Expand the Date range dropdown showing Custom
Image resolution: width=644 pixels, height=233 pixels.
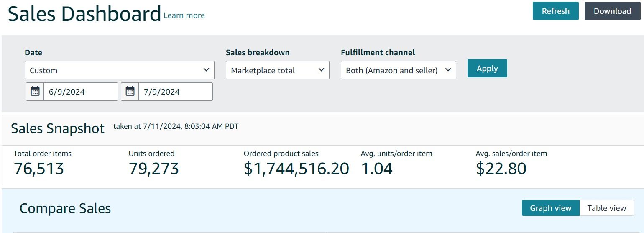click(119, 70)
